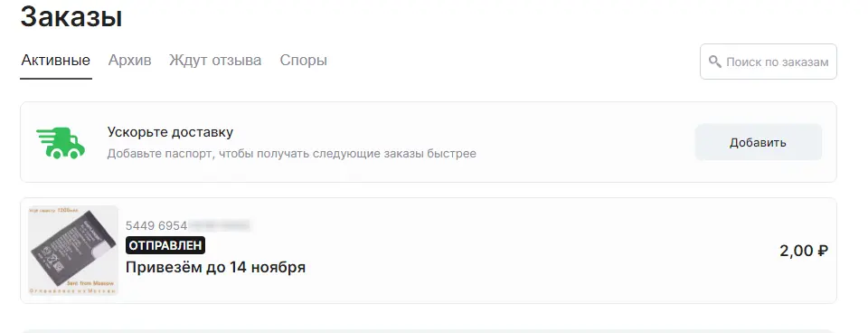Click the green delivery truck icon
The image size is (868, 333).
[x=61, y=142]
